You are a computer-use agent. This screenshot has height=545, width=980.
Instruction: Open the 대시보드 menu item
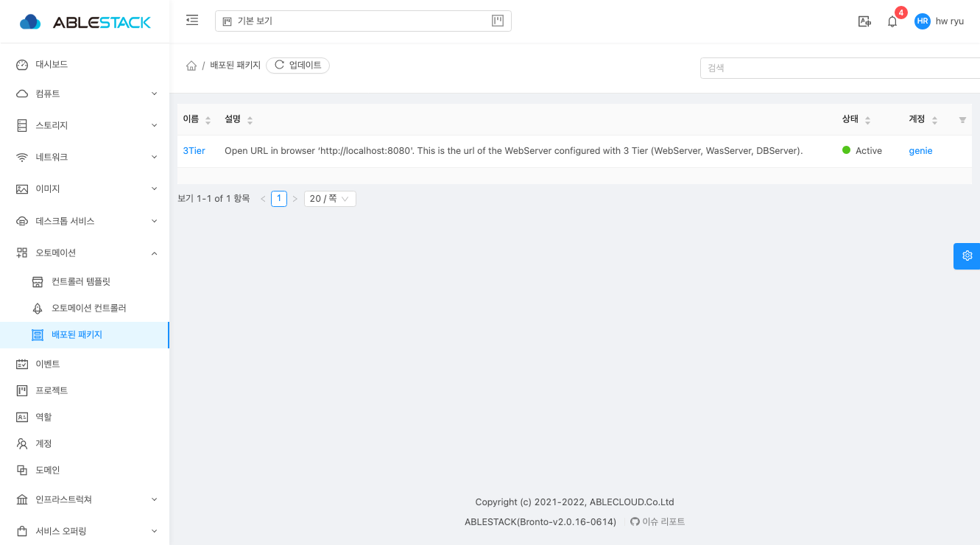pyautogui.click(x=85, y=65)
